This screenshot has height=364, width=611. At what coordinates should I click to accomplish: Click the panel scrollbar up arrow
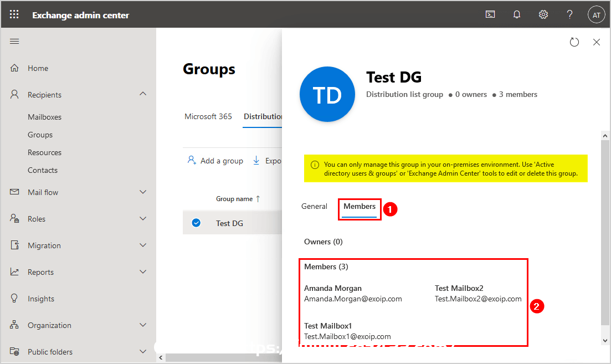click(605, 136)
